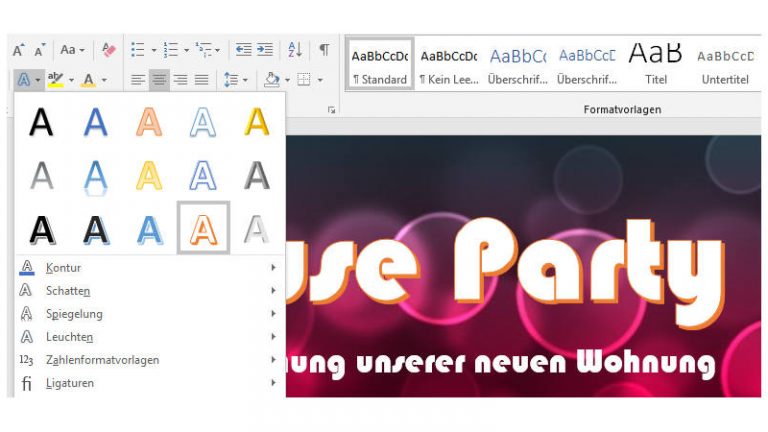Click the Increase Font Size icon
The width and height of the screenshot is (768, 432).
point(19,49)
